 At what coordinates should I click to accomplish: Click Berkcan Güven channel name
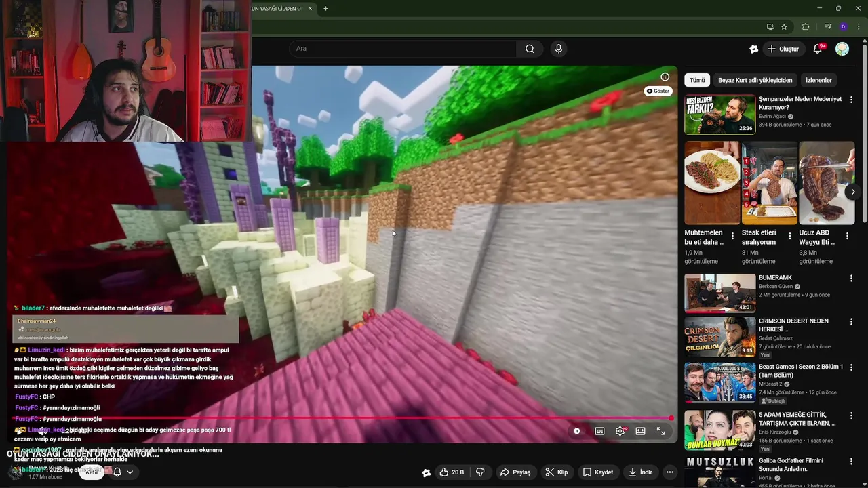point(776,287)
